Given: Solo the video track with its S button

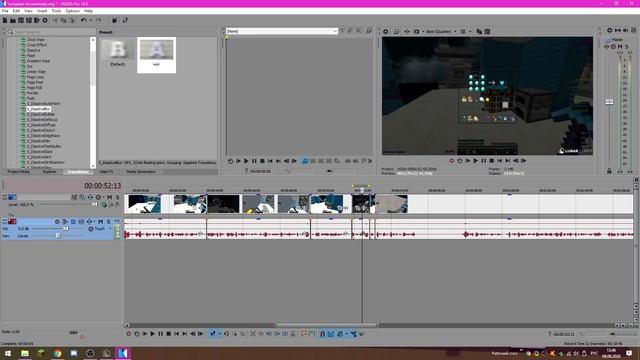Looking at the screenshot, I should [118, 197].
